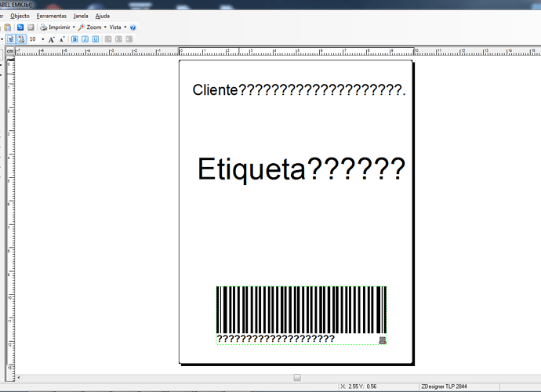Expand the Vista dropdown arrow
Viewport: 541px width, 392px height.
click(125, 27)
